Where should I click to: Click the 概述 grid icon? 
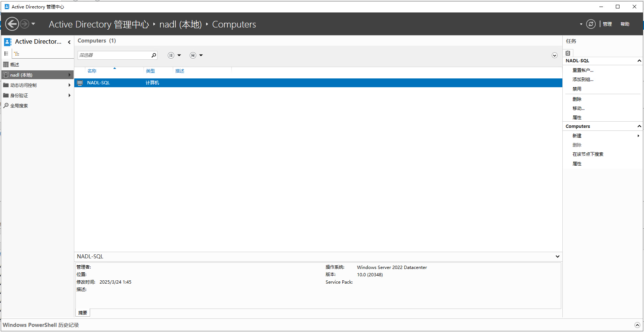coord(6,64)
